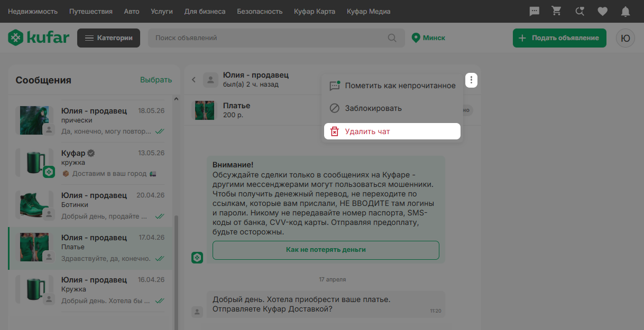Open favorites heart icon
The image size is (644, 330).
602,11
